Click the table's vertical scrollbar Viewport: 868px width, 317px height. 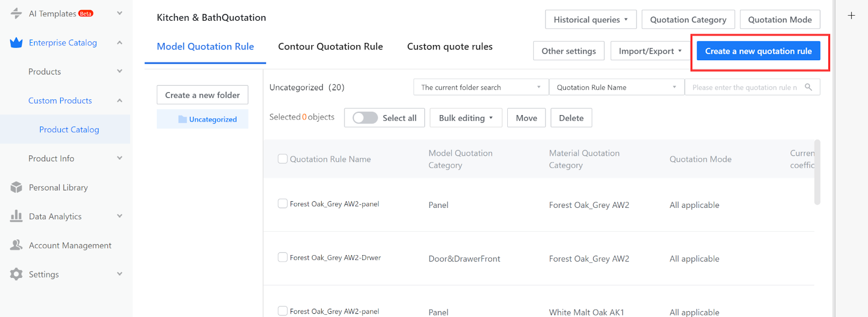tap(817, 173)
